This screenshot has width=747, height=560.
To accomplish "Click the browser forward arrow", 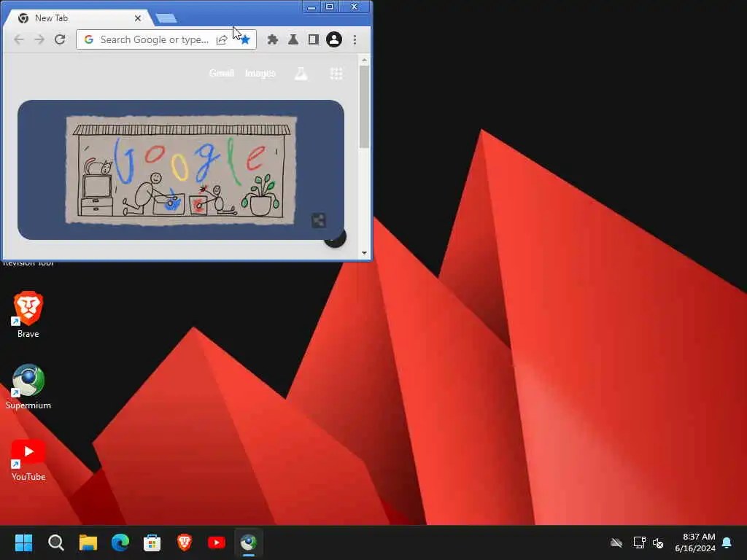I will pyautogui.click(x=39, y=39).
